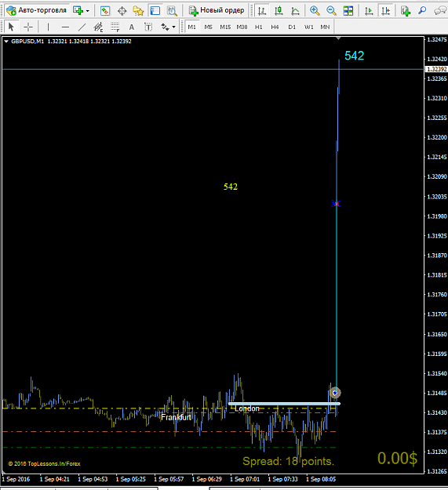Select the light blue London range bar
The image size is (448, 490).
284,404
